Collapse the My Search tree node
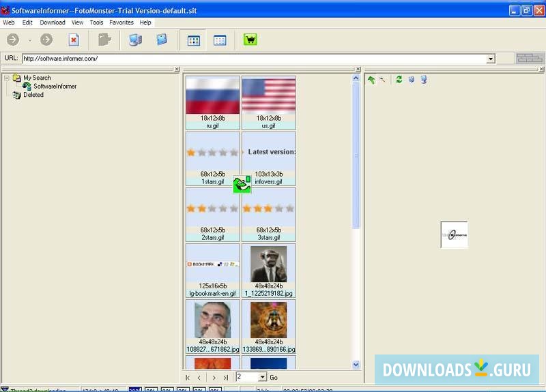Viewport: 546px width, 392px height. 6,78
